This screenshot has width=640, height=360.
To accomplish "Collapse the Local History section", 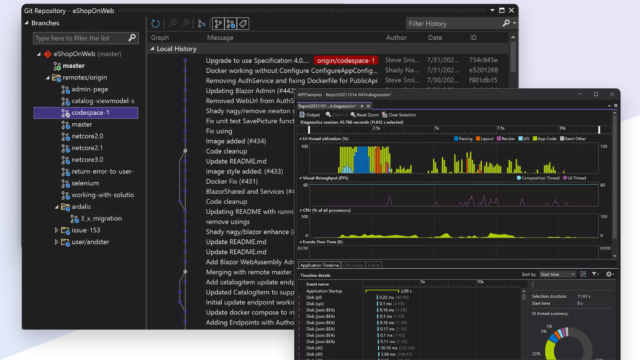I will point(152,49).
